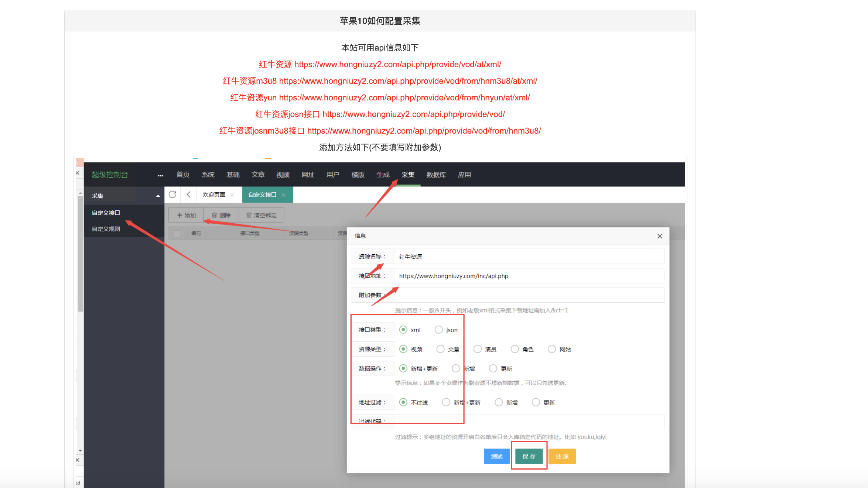Open the 采集 top menu item
Screen dimensions: 868x488
[408, 175]
